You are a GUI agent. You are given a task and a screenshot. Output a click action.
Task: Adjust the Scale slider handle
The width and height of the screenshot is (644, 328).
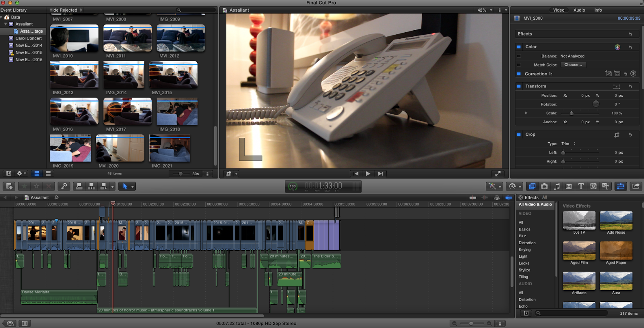tap(571, 113)
